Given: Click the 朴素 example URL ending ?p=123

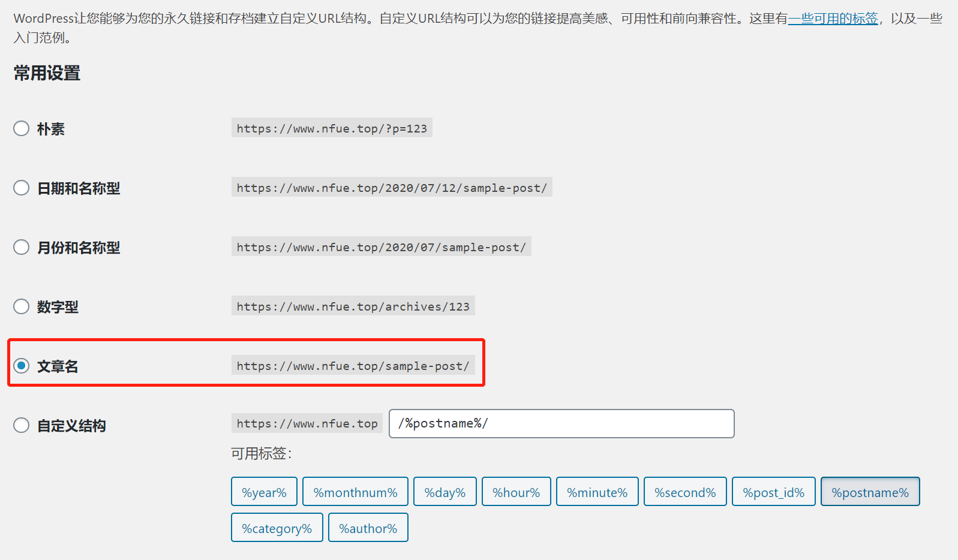Looking at the screenshot, I should (332, 128).
